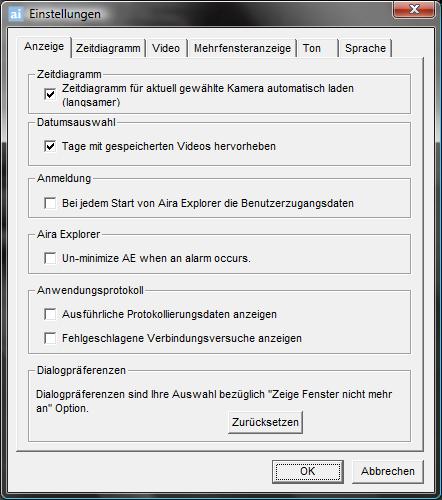This screenshot has height=500, width=442.
Task: Enable Ausführliche Protokollierungsdaten anzeigen
Action: 50,314
